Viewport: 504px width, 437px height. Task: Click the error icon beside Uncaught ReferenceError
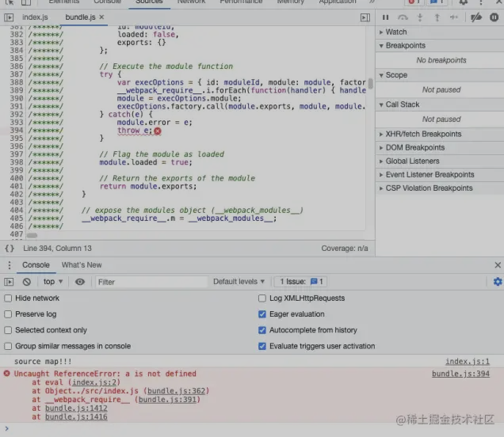click(7, 374)
